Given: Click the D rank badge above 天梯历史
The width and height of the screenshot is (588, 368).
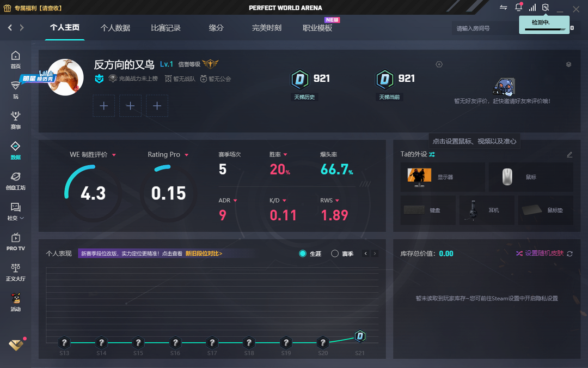Looking at the screenshot, I should (299, 79).
